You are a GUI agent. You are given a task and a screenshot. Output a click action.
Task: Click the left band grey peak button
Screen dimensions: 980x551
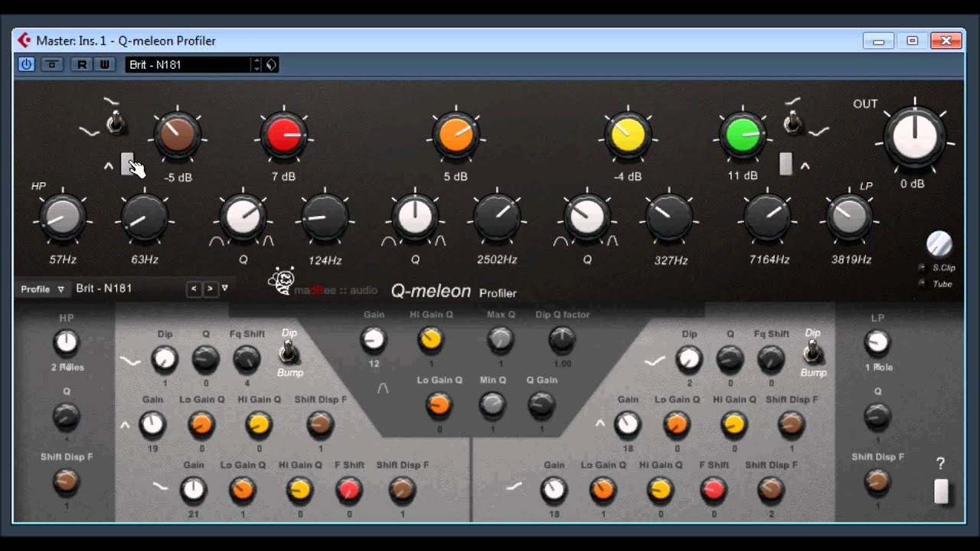pos(126,164)
